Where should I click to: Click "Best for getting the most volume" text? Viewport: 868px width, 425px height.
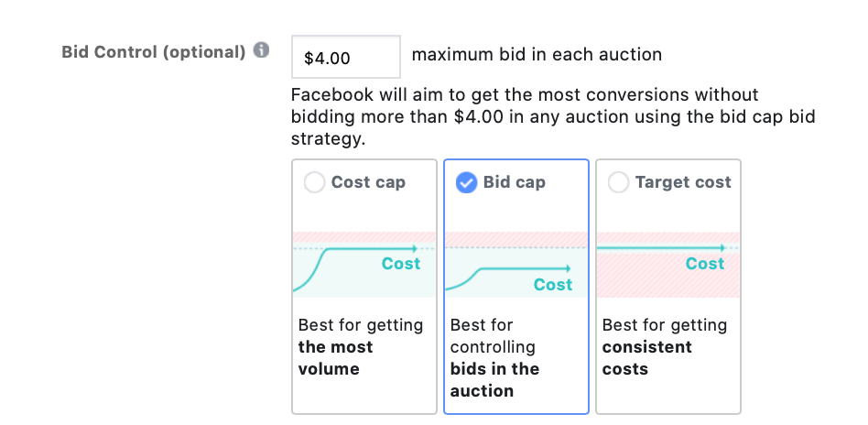tap(361, 347)
